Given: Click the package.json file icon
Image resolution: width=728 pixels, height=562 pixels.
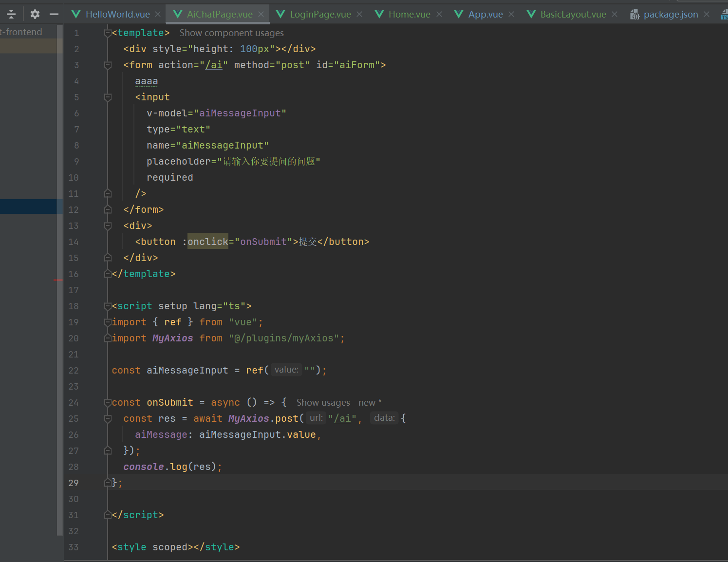Looking at the screenshot, I should coord(635,15).
